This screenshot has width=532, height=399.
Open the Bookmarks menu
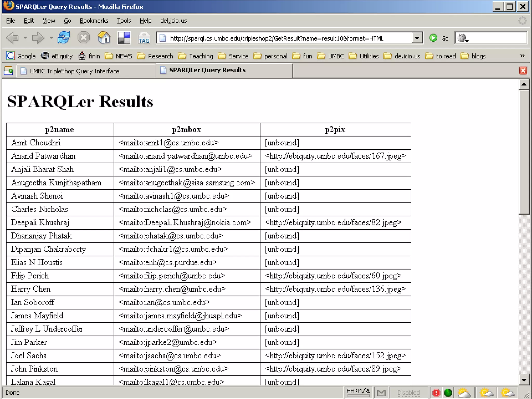[94, 21]
